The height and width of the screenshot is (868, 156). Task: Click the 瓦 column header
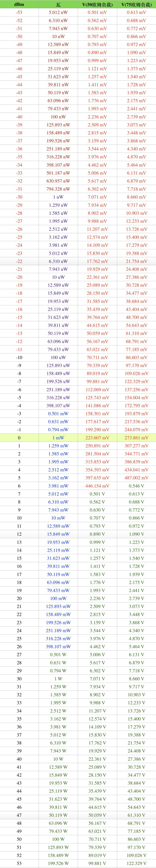(x=58, y=4)
